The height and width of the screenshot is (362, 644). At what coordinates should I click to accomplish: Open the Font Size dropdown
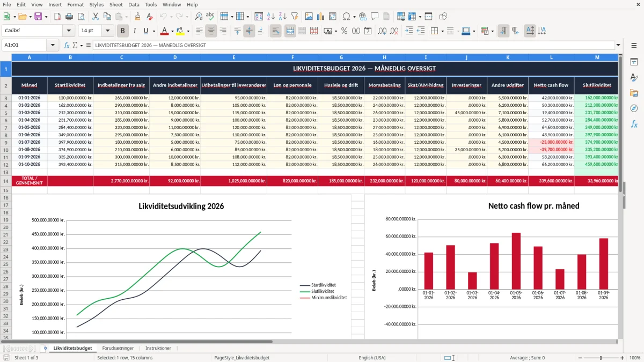tap(107, 31)
